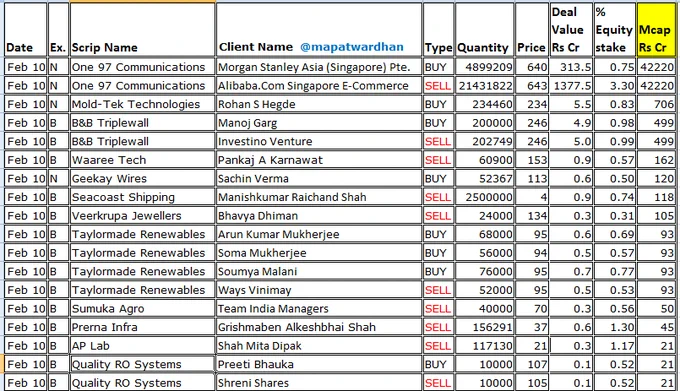Screen dimensions: 680x391
Task: Select quantity 4899209 cell
Action: click(x=484, y=67)
